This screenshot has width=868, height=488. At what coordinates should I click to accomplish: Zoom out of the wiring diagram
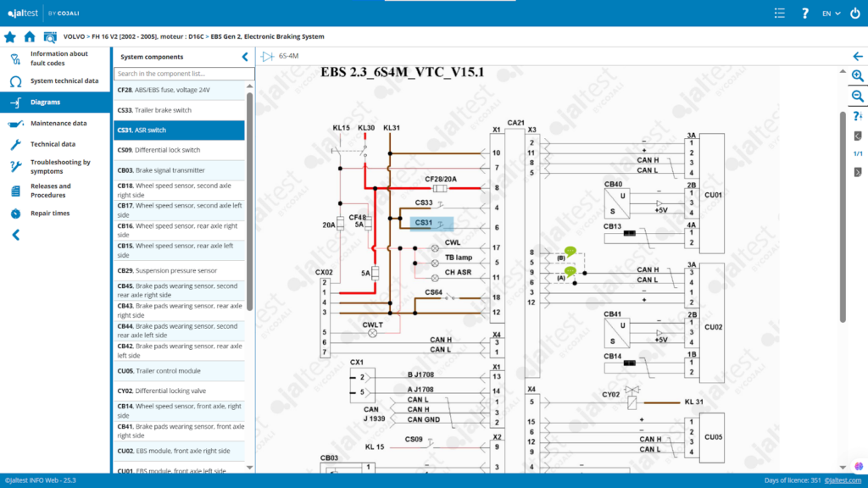[857, 97]
